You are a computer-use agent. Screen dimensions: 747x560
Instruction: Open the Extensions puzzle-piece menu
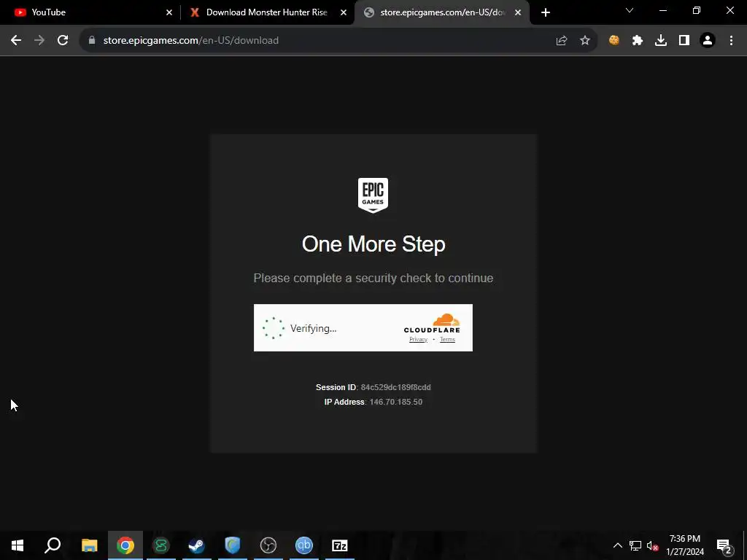click(x=638, y=41)
